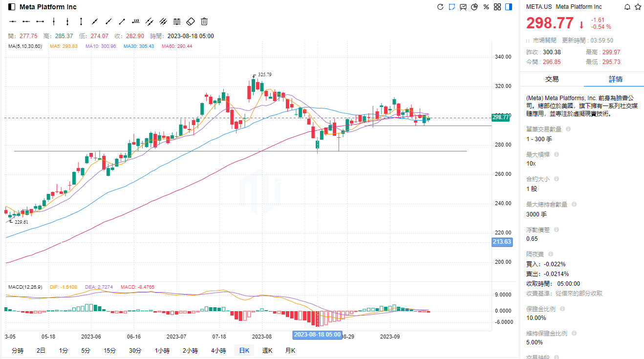This screenshot has height=359, width=644.
Task: Click the percent scale icon
Action: click(x=486, y=7)
